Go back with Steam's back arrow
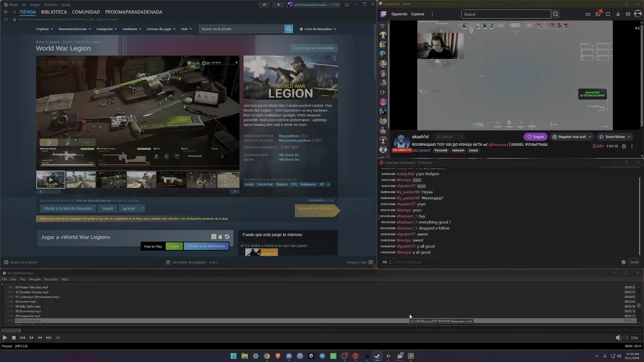Screen dimensions: 644x362 [x=6, y=12]
